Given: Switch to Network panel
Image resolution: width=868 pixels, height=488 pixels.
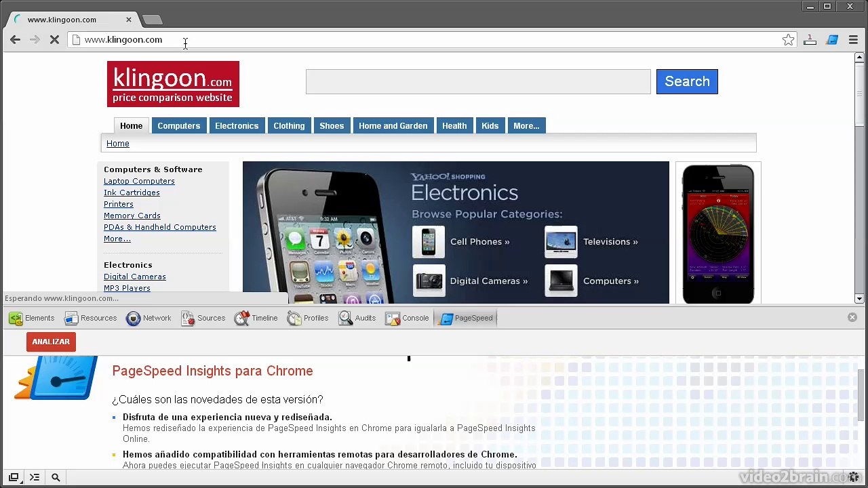Looking at the screenshot, I should [149, 318].
